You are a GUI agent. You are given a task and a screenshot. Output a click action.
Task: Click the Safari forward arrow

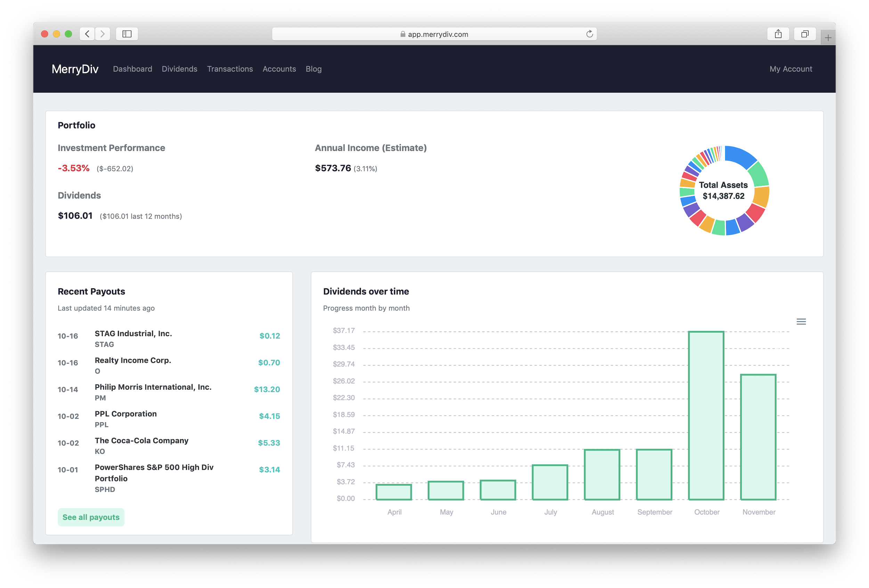click(x=103, y=34)
